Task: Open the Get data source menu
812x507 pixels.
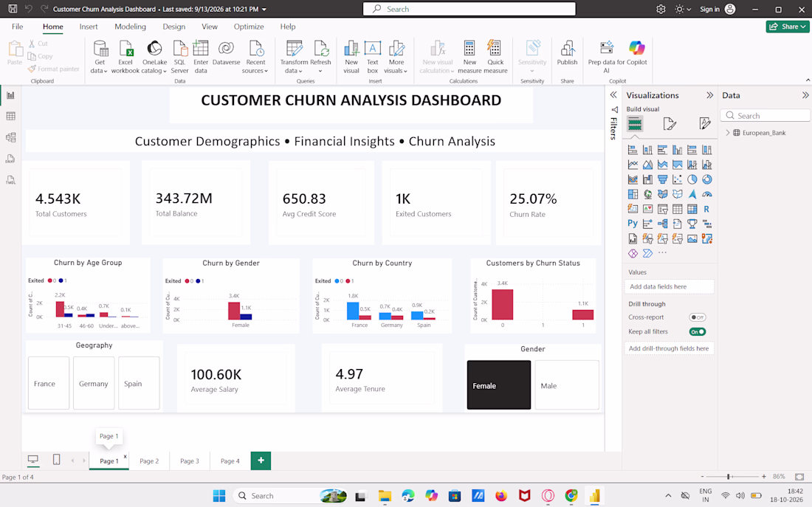Action: [x=100, y=57]
